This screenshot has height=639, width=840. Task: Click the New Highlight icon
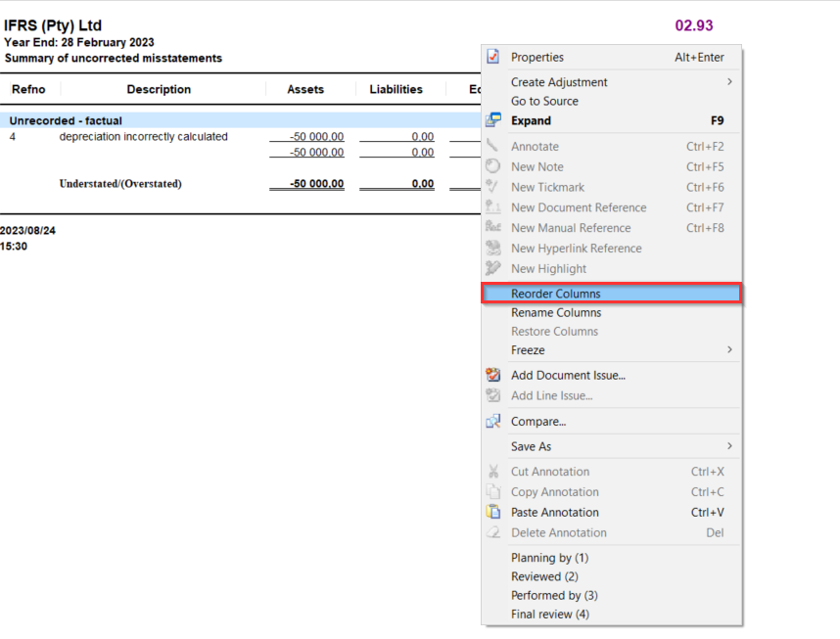(493, 269)
